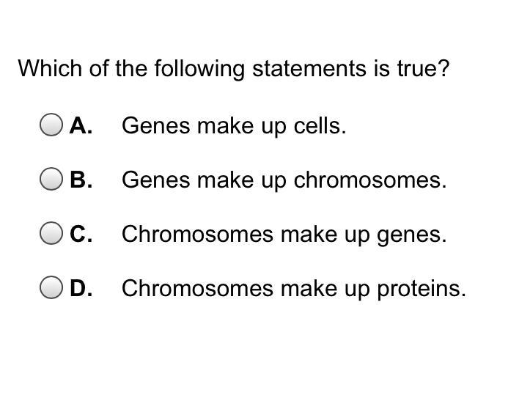
Task: Click the bold letter label "C."
Action: (81, 235)
